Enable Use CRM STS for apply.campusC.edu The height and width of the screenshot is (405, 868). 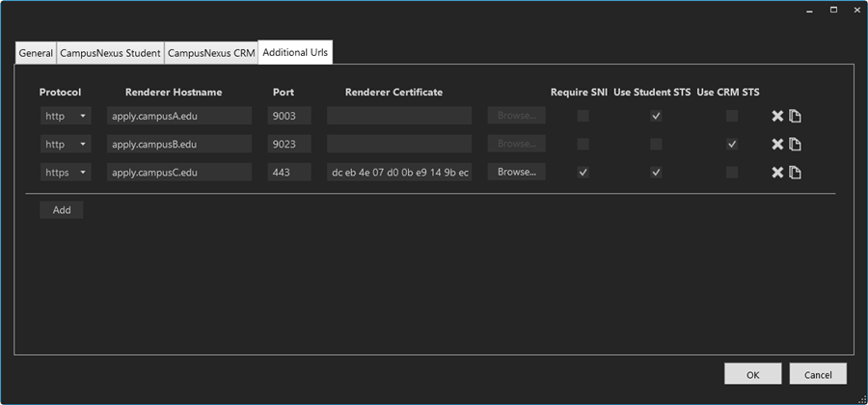tap(732, 172)
